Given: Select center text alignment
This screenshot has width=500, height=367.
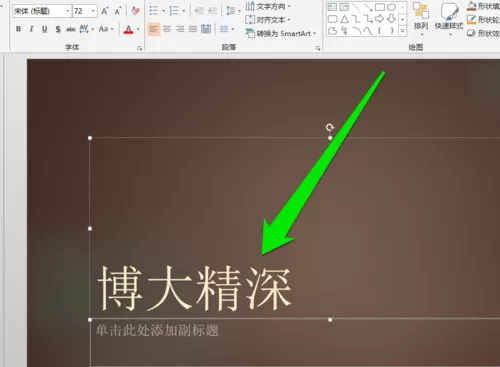Looking at the screenshot, I should pyautogui.click(x=167, y=29).
